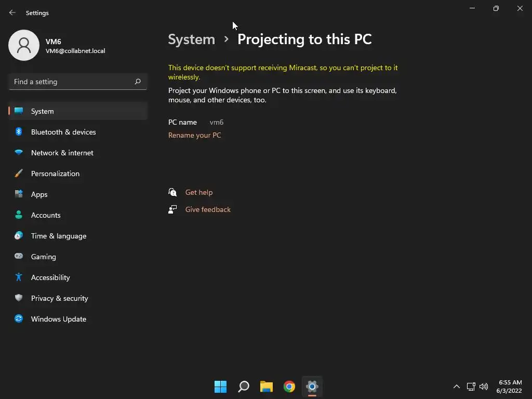Go back using the back arrow

click(x=12, y=12)
